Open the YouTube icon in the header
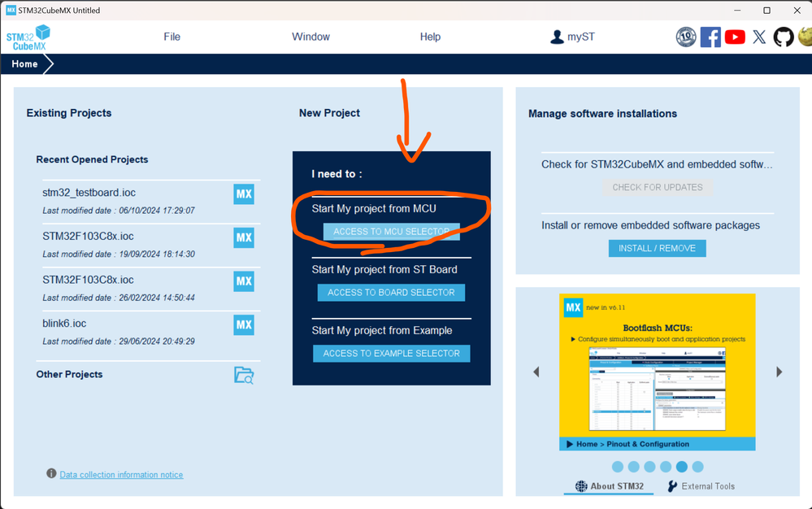Screen dimensions: 812x509 735,37
